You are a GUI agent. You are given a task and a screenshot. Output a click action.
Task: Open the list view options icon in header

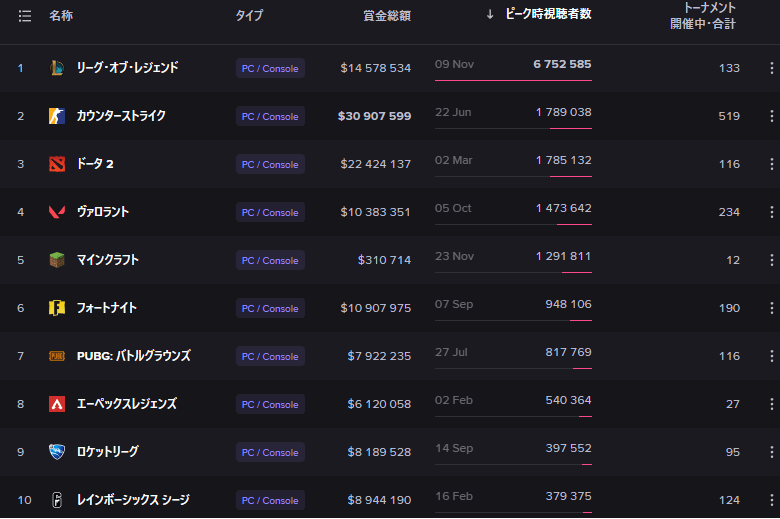pos(25,16)
